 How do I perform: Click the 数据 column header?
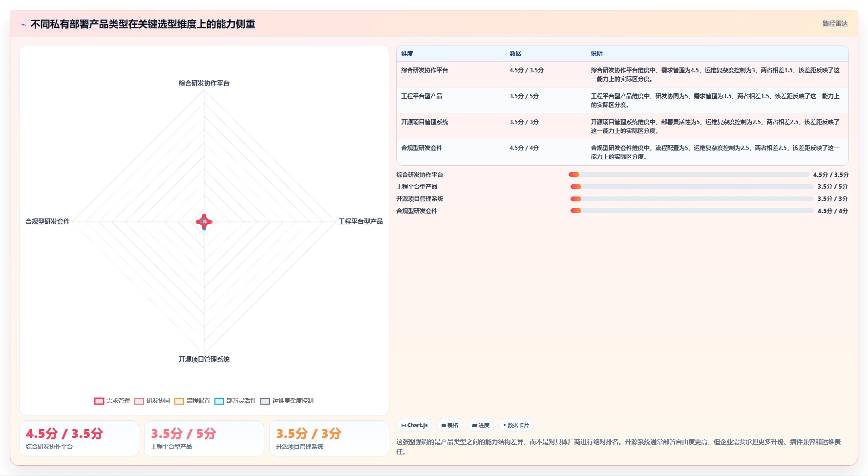tap(515, 54)
